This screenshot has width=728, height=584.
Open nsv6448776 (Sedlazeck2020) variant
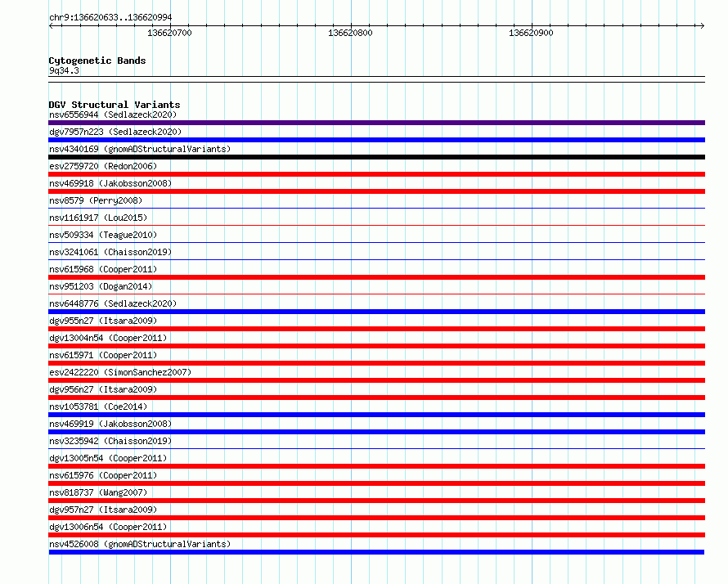(113, 303)
